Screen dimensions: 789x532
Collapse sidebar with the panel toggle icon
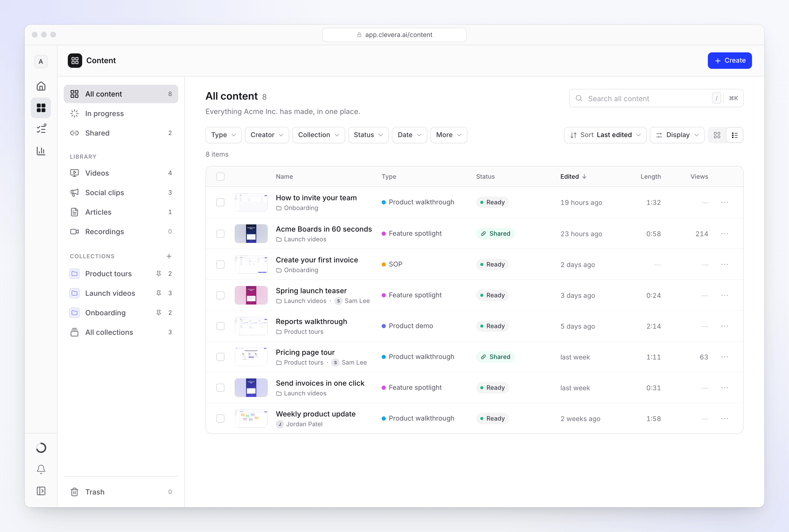click(41, 491)
